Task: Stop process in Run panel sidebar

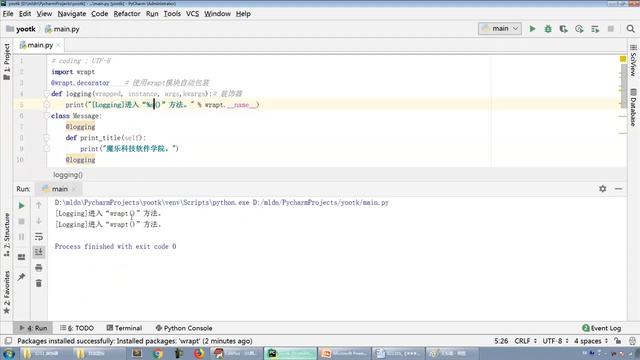Action: 22,221
